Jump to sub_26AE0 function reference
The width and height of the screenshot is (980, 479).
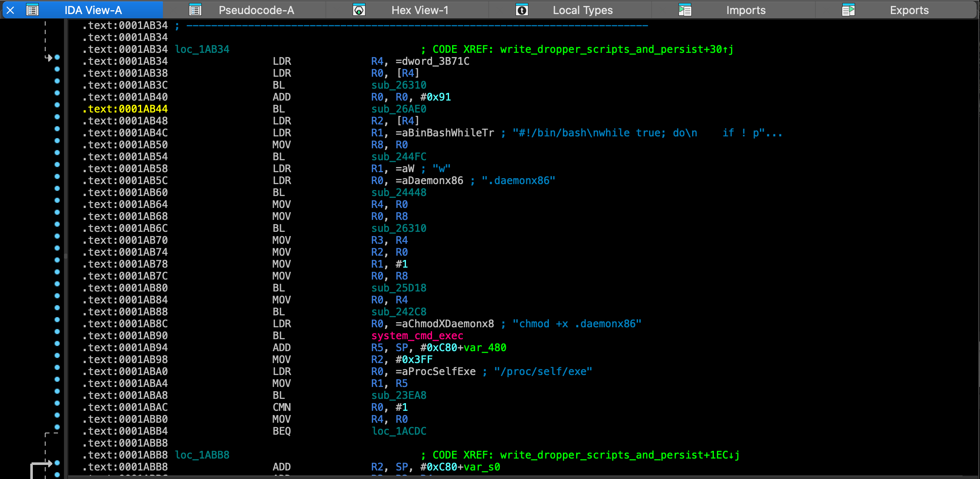click(399, 109)
